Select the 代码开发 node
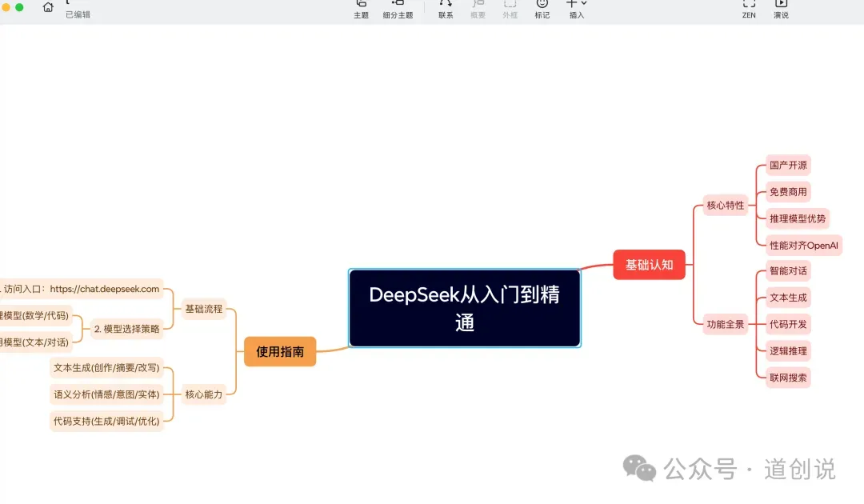Image resolution: width=864 pixels, height=504 pixels. (x=788, y=325)
